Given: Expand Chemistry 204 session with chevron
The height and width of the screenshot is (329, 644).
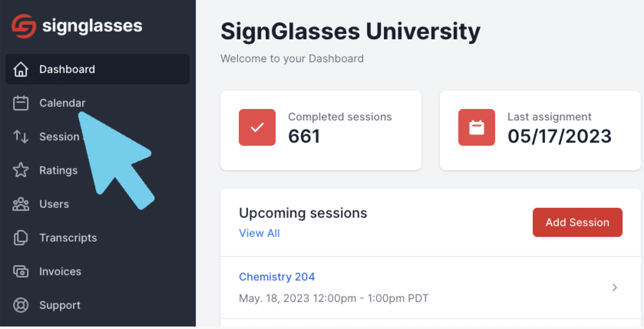Looking at the screenshot, I should tap(615, 287).
